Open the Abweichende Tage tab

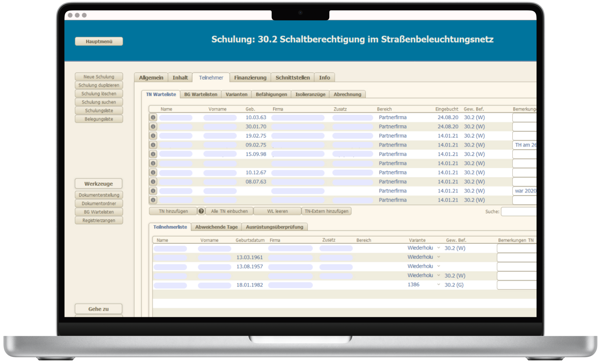point(216,227)
